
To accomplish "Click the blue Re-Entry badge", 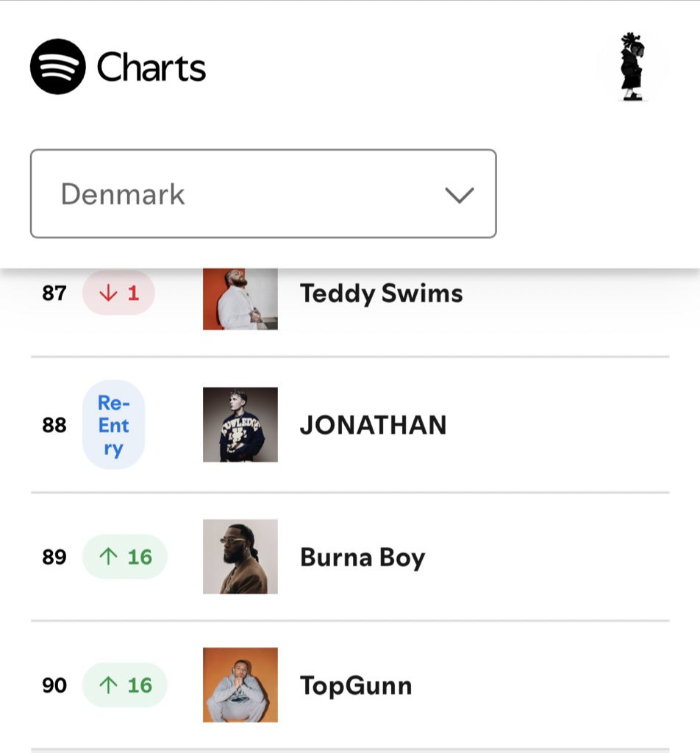I will [113, 425].
